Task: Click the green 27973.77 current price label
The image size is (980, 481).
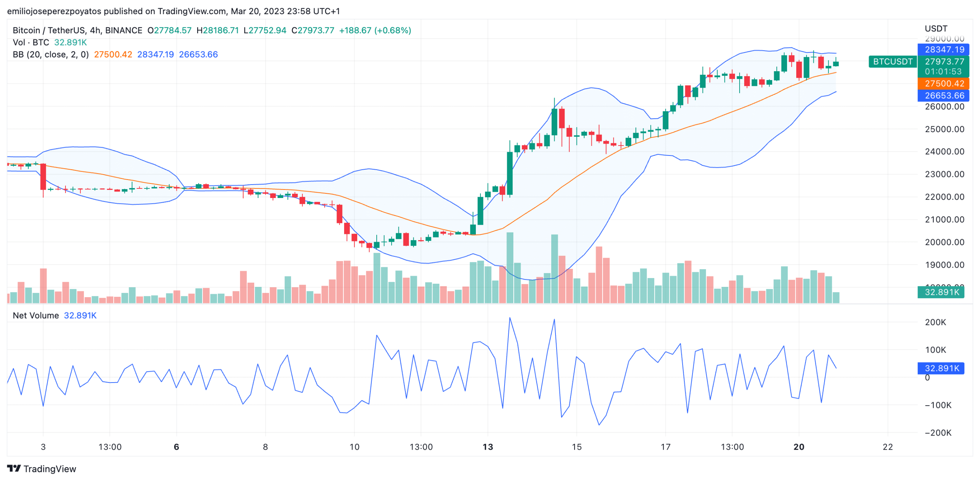Action: pos(944,61)
